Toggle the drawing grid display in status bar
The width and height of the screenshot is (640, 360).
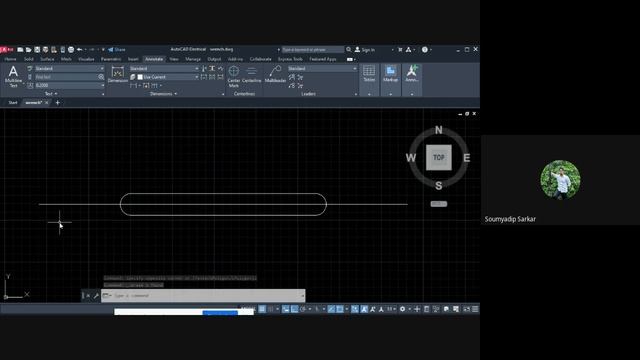coord(262,309)
